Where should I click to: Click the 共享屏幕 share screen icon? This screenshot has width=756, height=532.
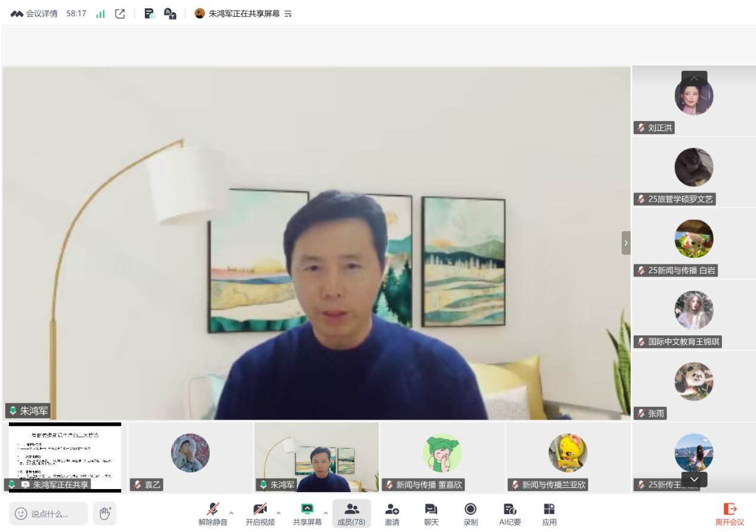307,514
